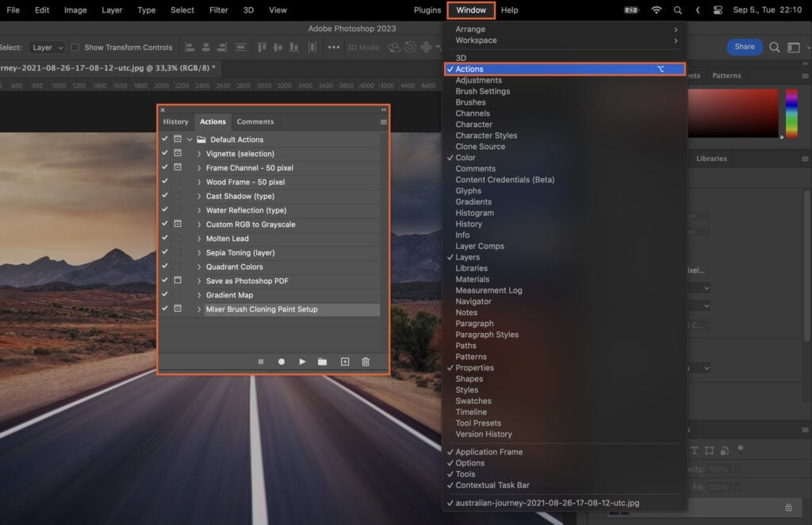
Task: Click the Share button
Action: [x=744, y=47]
